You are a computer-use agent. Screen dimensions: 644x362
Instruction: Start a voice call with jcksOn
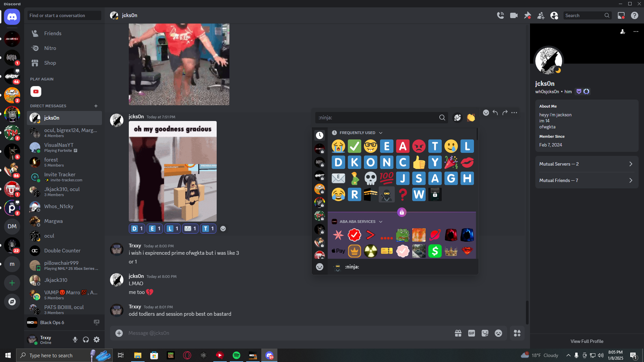pyautogui.click(x=500, y=15)
